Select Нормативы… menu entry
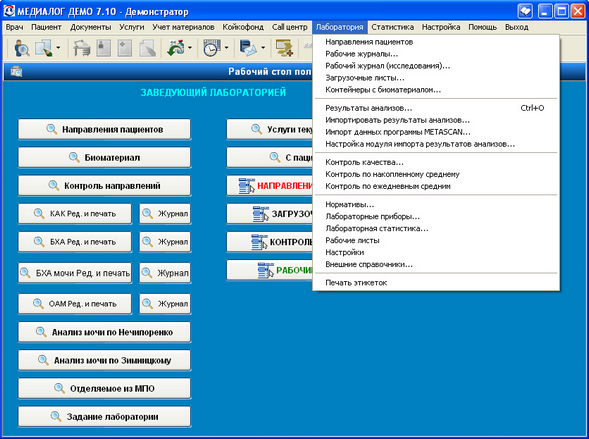The height and width of the screenshot is (439, 589). point(436,205)
